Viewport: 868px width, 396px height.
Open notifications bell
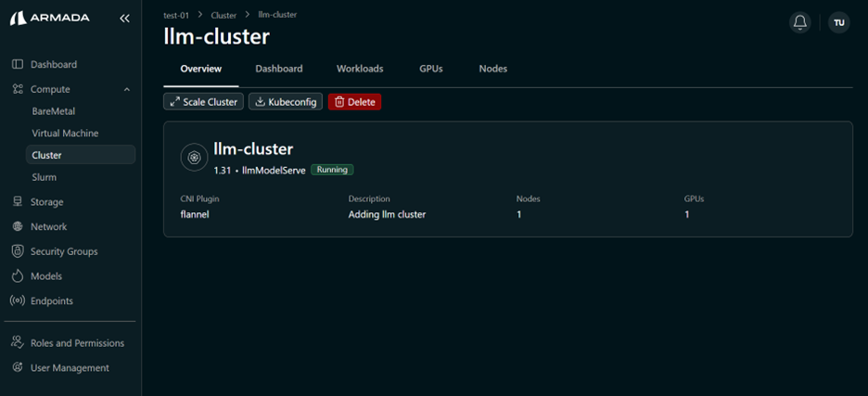(800, 22)
